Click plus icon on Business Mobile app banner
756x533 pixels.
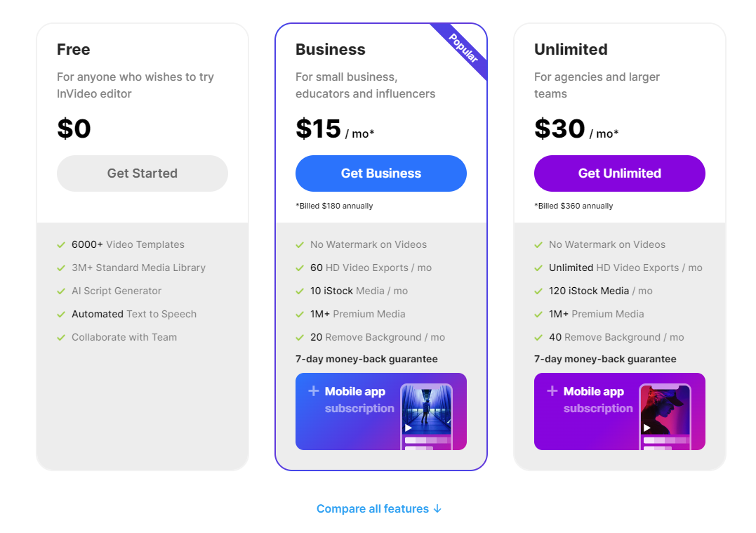tap(313, 391)
